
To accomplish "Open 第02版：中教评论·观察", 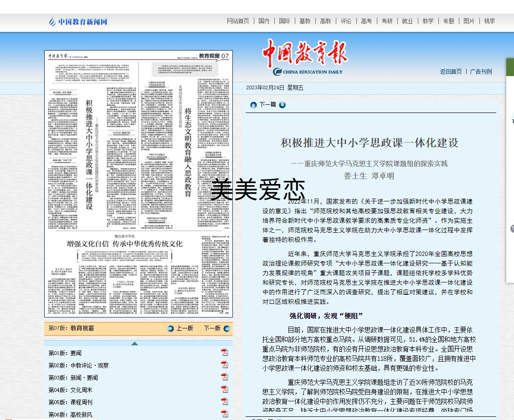I will click(79, 365).
